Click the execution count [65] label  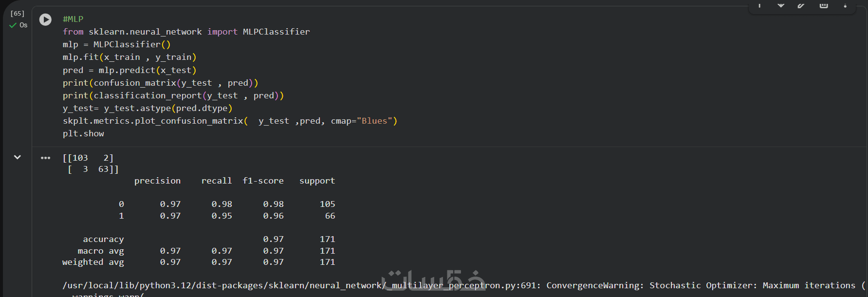(17, 14)
